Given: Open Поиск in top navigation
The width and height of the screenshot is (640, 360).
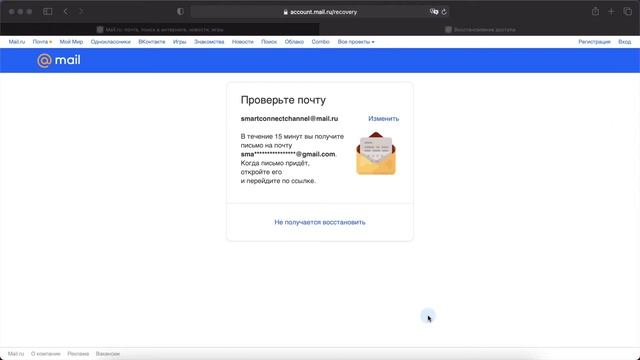Looking at the screenshot, I should pos(269,42).
